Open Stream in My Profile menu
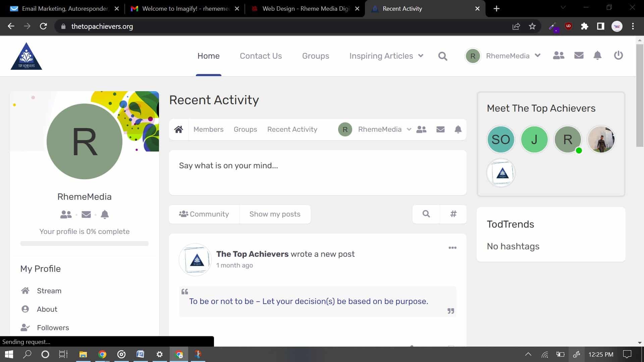This screenshot has width=644, height=362. click(x=49, y=291)
